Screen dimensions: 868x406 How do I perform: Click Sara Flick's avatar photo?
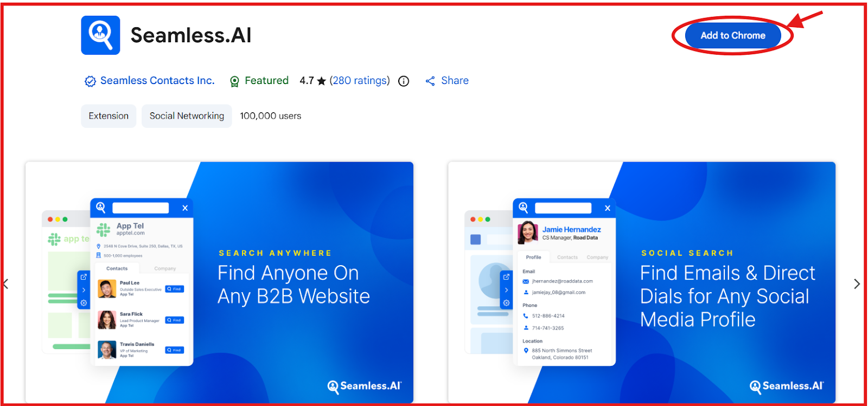tap(107, 320)
